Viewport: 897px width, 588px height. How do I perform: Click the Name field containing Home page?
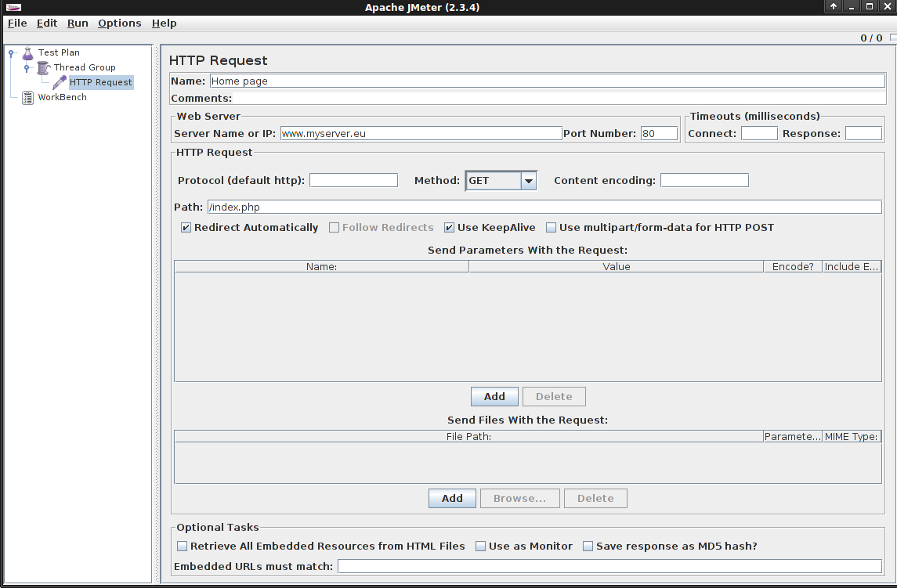pos(548,81)
